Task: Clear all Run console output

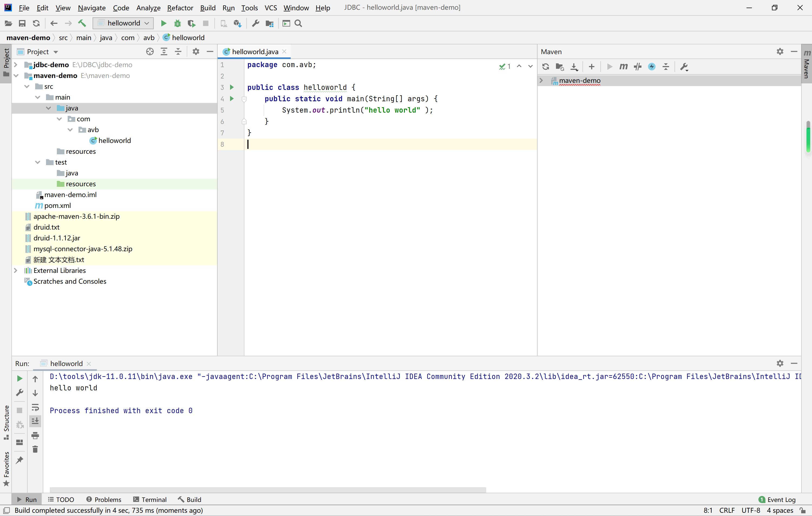Action: tap(35, 449)
